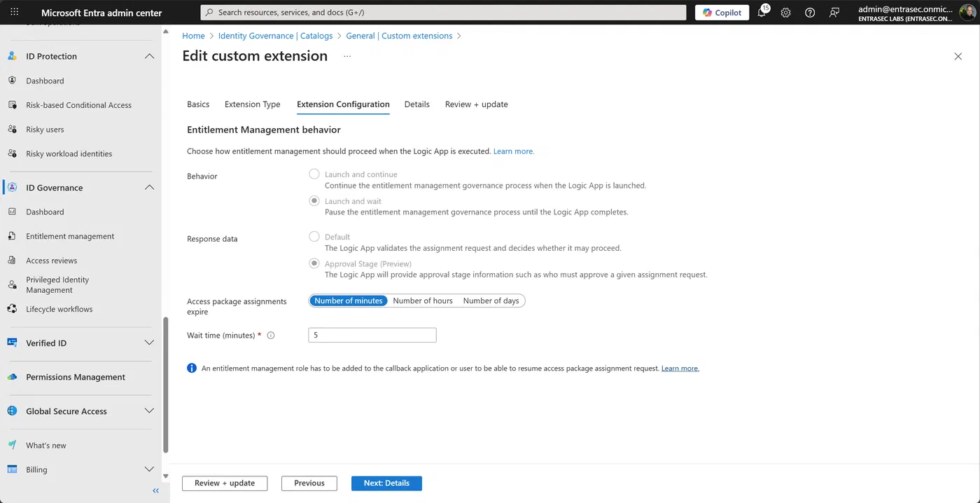Select Launch and continue radio button
Screen dimensions: 980x503
pos(314,174)
